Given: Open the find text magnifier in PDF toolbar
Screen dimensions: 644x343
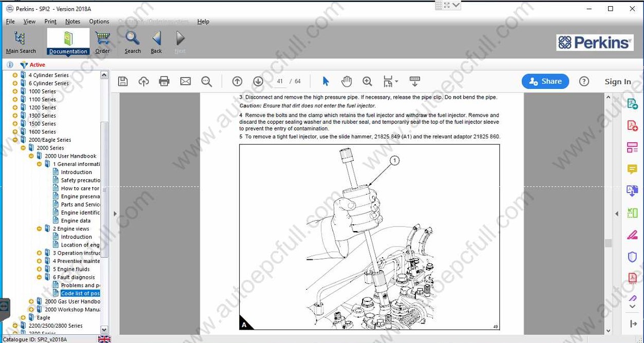Looking at the screenshot, I should point(206,81).
